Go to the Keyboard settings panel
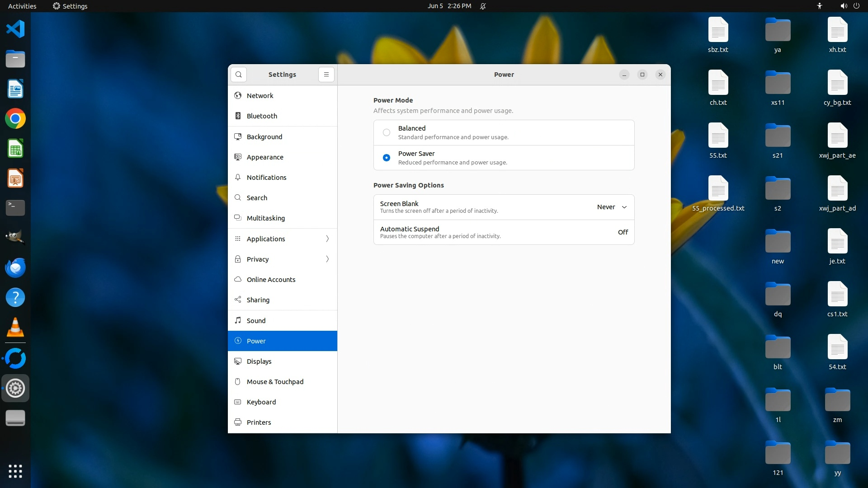The width and height of the screenshot is (868, 488). click(x=261, y=402)
